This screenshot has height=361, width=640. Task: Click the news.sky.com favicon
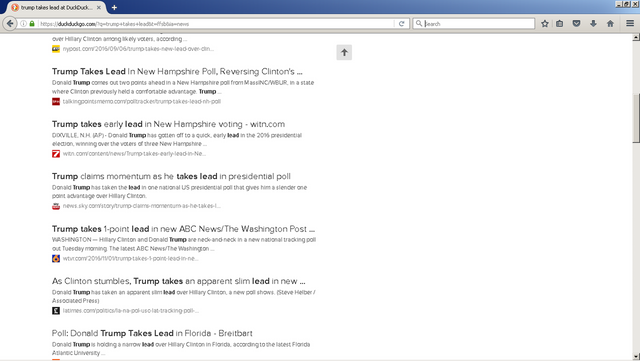coord(56,206)
